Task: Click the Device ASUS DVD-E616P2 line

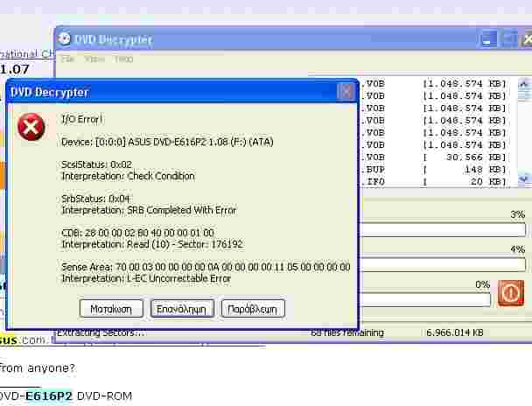Action: tap(167, 142)
